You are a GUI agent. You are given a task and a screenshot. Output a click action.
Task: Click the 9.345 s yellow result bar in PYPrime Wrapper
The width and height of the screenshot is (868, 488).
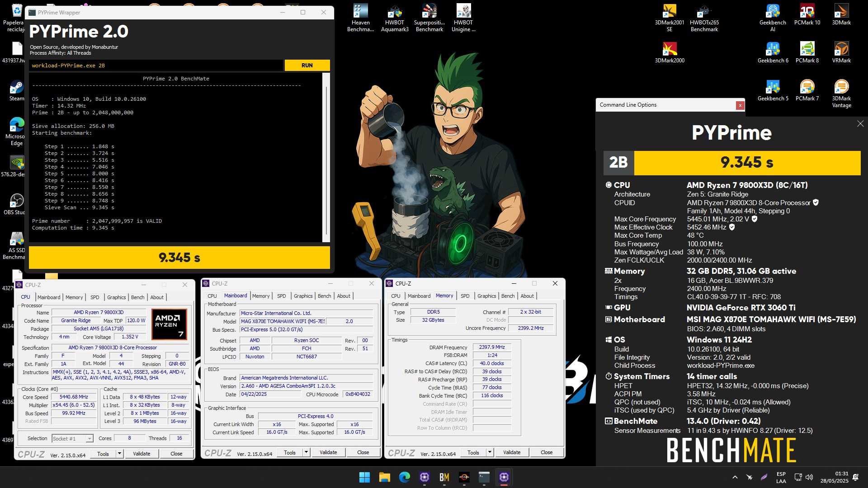pyautogui.click(x=179, y=258)
